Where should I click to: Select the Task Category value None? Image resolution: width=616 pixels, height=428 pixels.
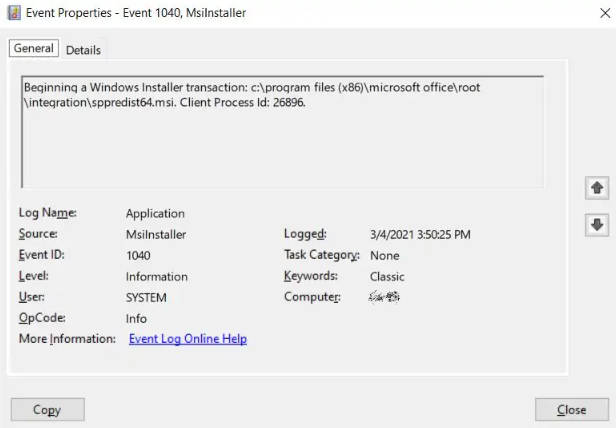point(385,256)
